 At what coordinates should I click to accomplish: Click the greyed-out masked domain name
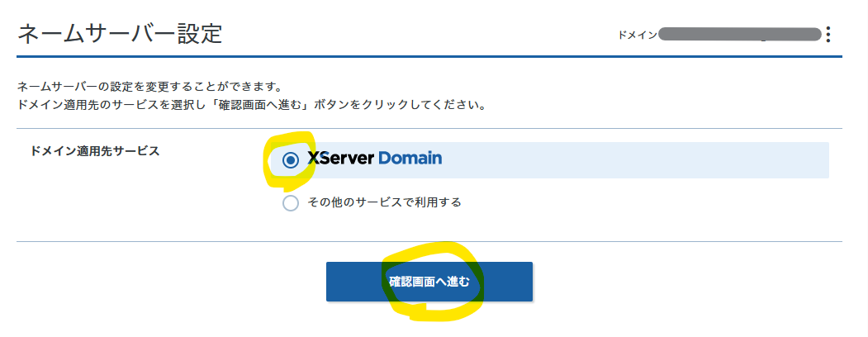pyautogui.click(x=740, y=35)
